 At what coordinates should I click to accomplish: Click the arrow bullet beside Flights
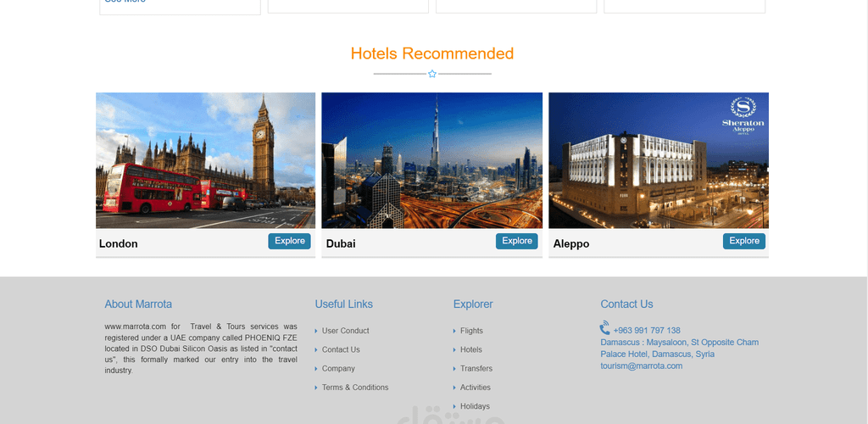tap(454, 331)
